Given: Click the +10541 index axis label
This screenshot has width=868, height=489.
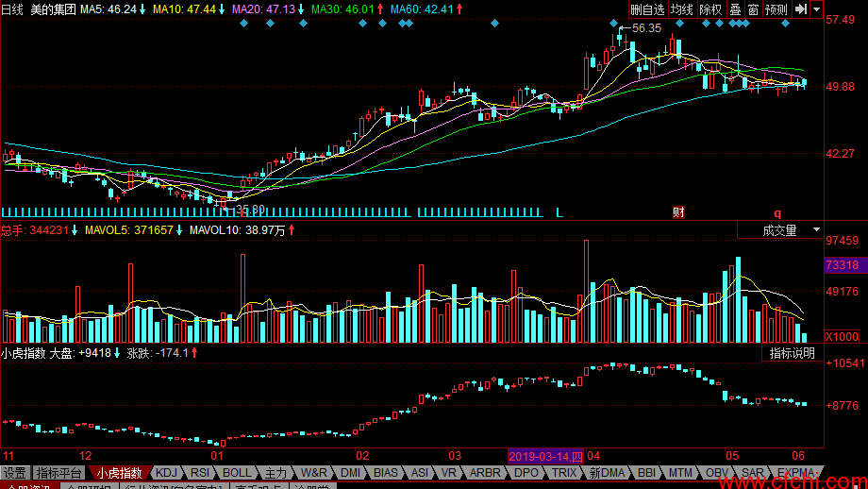Looking at the screenshot, I should pyautogui.click(x=845, y=363).
